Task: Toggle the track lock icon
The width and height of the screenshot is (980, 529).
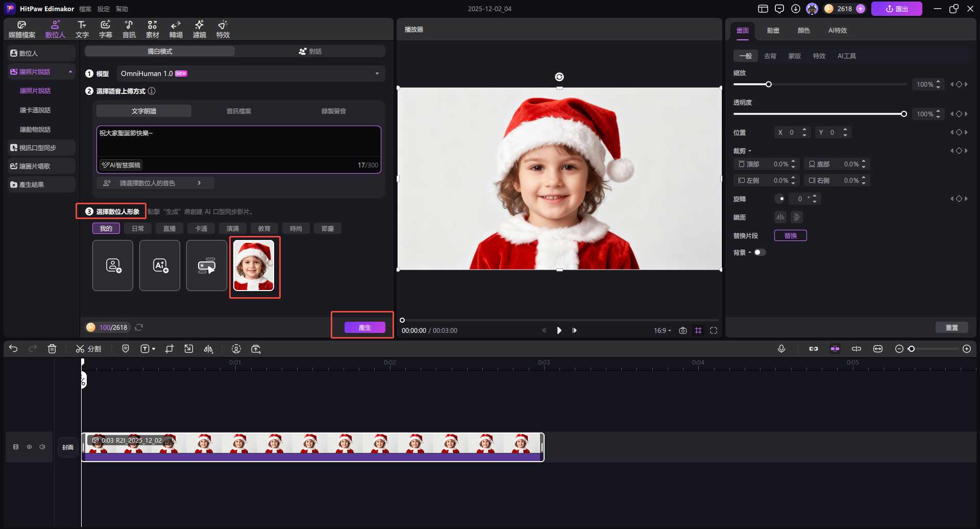Action: [16, 447]
